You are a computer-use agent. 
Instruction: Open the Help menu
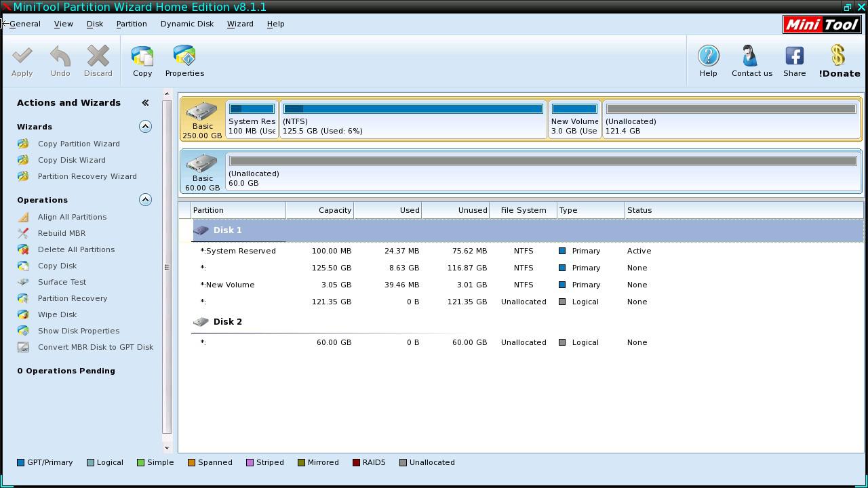[275, 24]
